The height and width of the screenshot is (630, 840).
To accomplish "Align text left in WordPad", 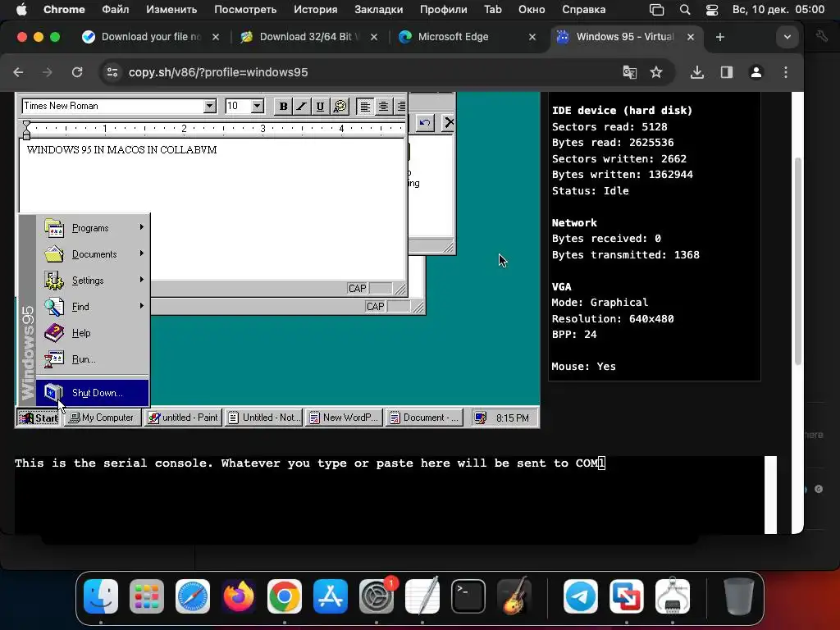I will 365,106.
